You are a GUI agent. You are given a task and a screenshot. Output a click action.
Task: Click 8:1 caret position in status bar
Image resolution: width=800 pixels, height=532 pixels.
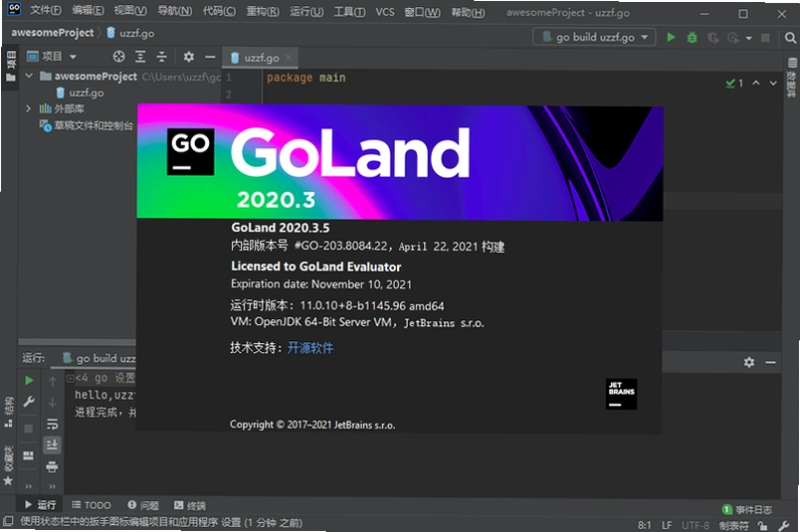tap(645, 525)
